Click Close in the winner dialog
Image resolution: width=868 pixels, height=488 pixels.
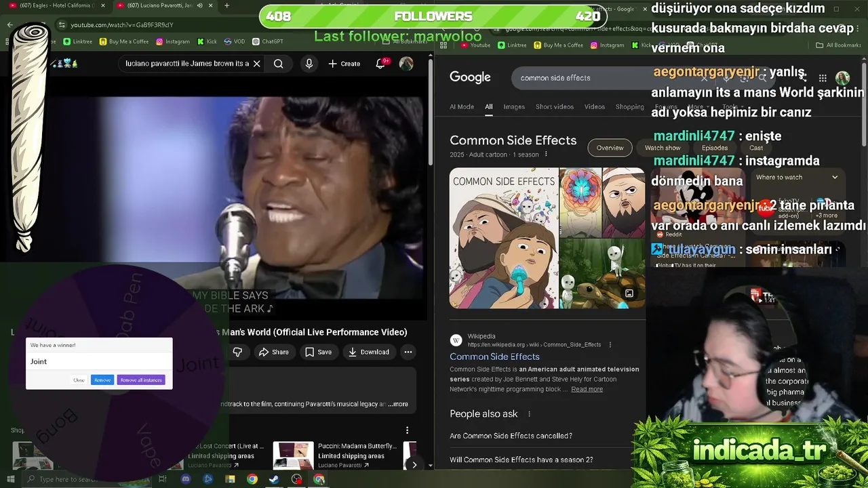click(79, 380)
